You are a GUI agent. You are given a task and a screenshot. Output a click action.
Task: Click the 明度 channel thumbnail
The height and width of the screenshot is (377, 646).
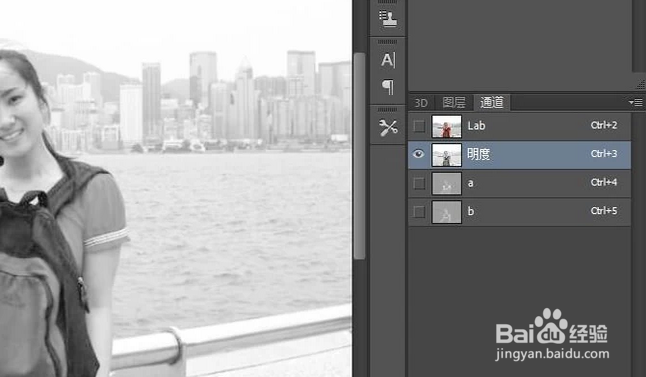click(447, 155)
